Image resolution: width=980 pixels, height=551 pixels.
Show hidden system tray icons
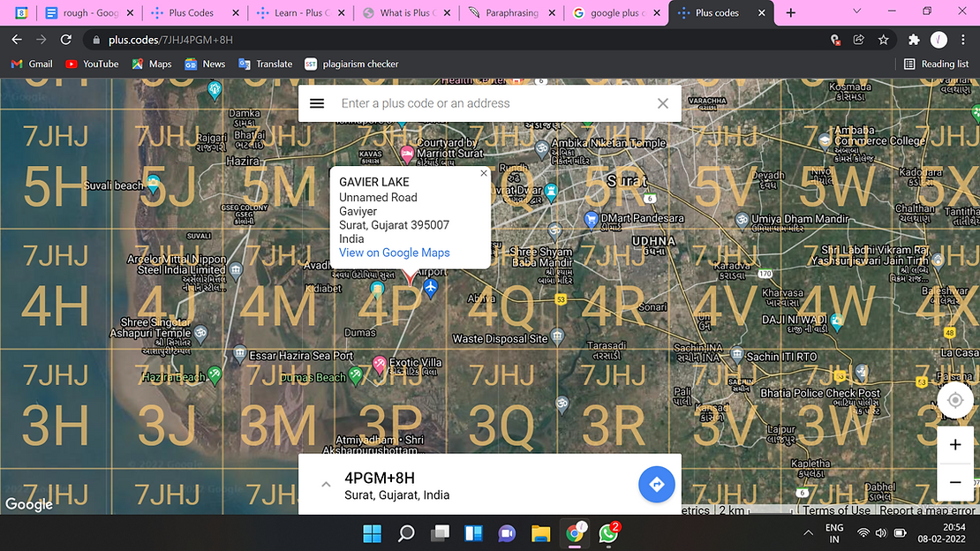pos(808,533)
